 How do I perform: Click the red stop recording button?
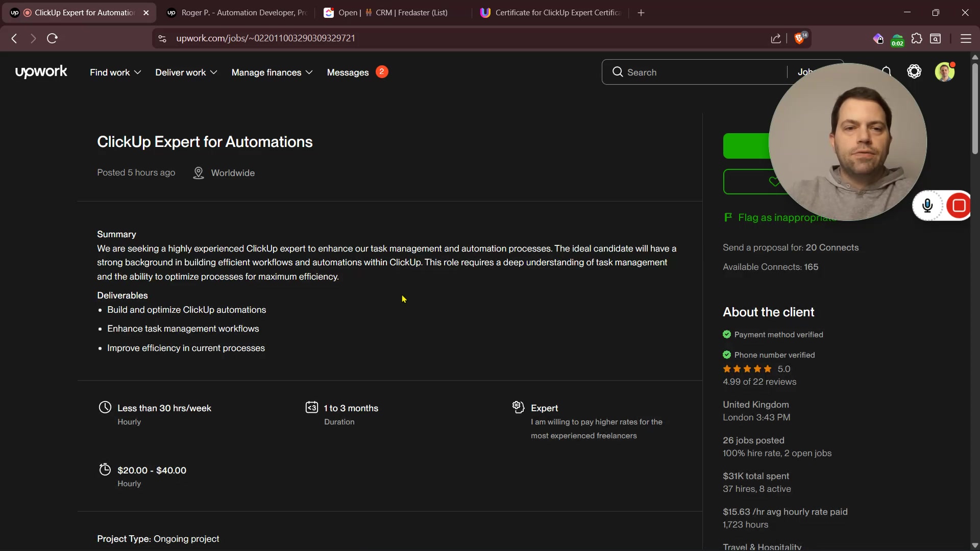(959, 206)
